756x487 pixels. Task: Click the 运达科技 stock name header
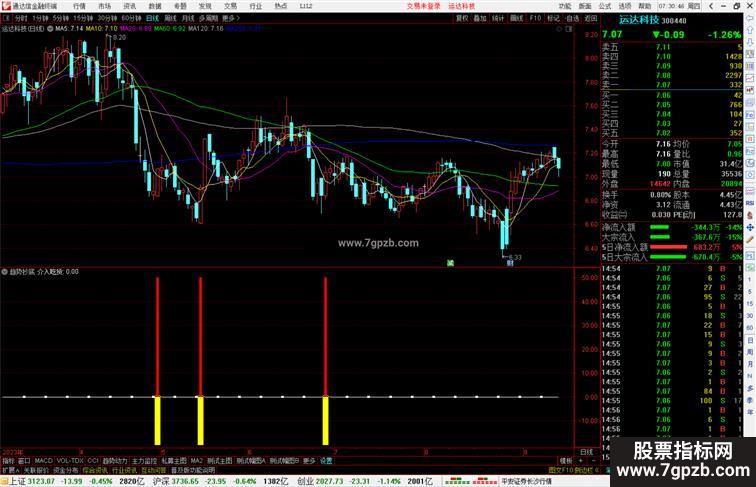(x=639, y=20)
